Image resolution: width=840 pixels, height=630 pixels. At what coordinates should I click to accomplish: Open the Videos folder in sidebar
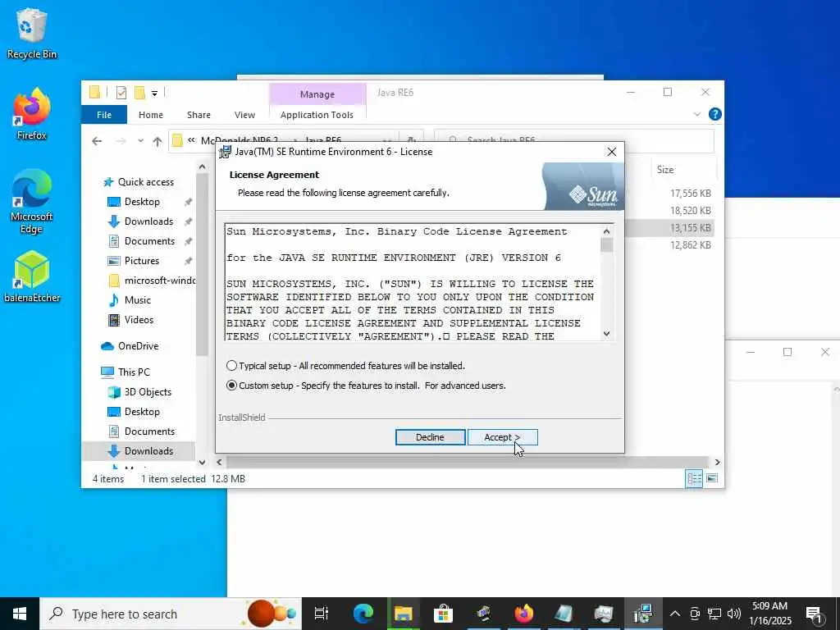[x=139, y=320]
